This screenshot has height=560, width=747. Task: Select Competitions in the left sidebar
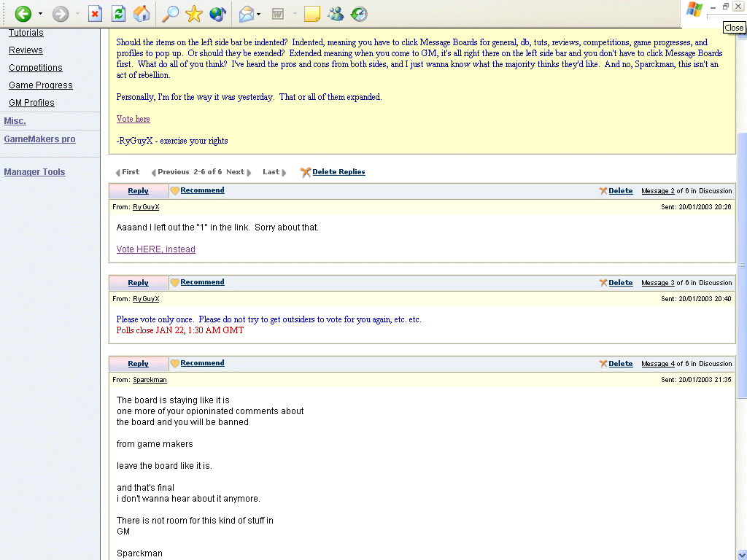click(35, 68)
